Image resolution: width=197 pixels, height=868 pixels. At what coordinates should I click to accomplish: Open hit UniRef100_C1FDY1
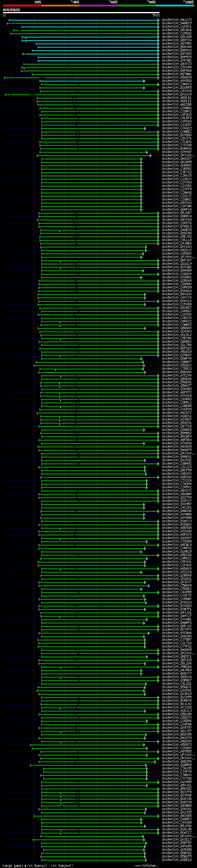point(177,26)
